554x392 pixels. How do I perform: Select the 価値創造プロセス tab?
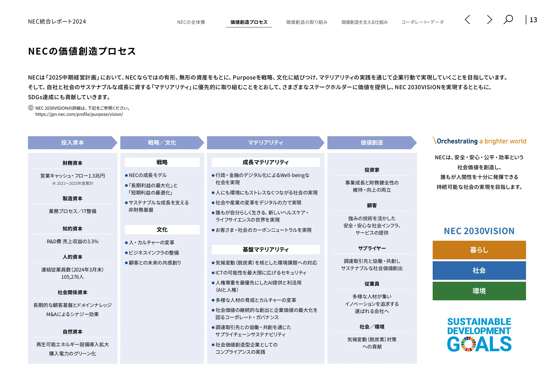249,22
